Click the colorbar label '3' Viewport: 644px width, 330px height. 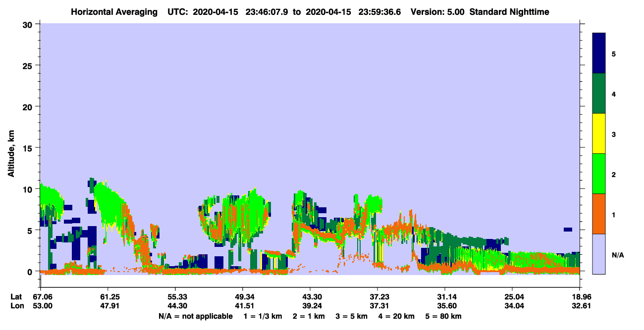613,134
